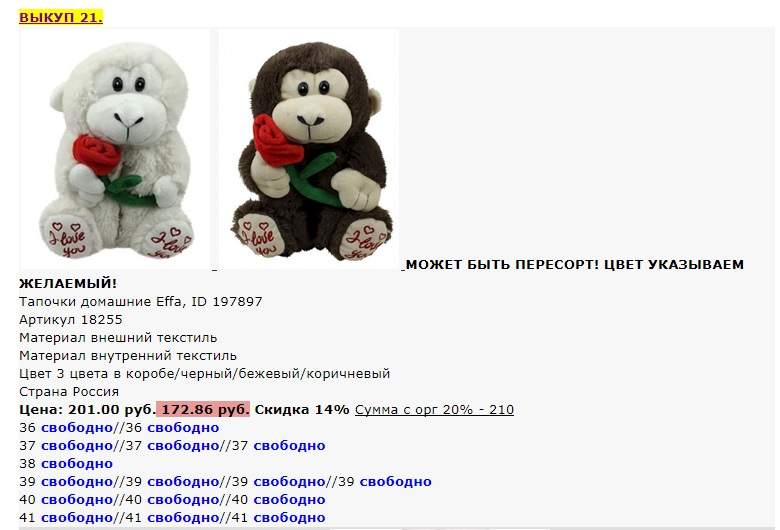Click the highlighted 172.86 руб. discounted price
This screenshot has height=530, width=780.
tap(203, 410)
